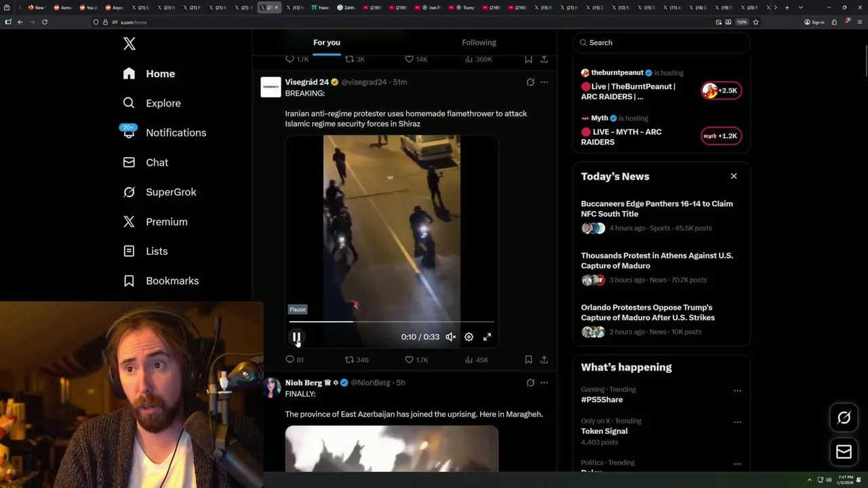Open the floating Grok button

844,418
